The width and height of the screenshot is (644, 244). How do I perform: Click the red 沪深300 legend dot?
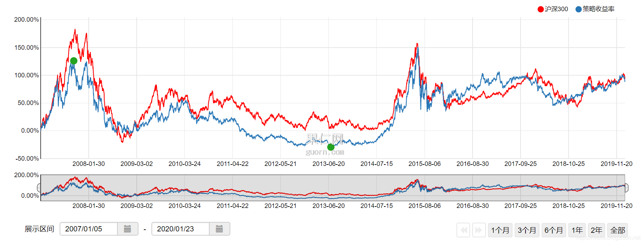pyautogui.click(x=541, y=9)
